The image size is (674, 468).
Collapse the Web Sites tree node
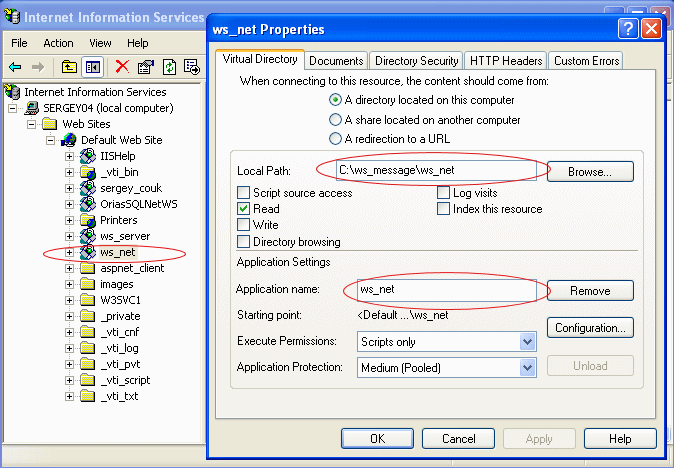coord(32,125)
